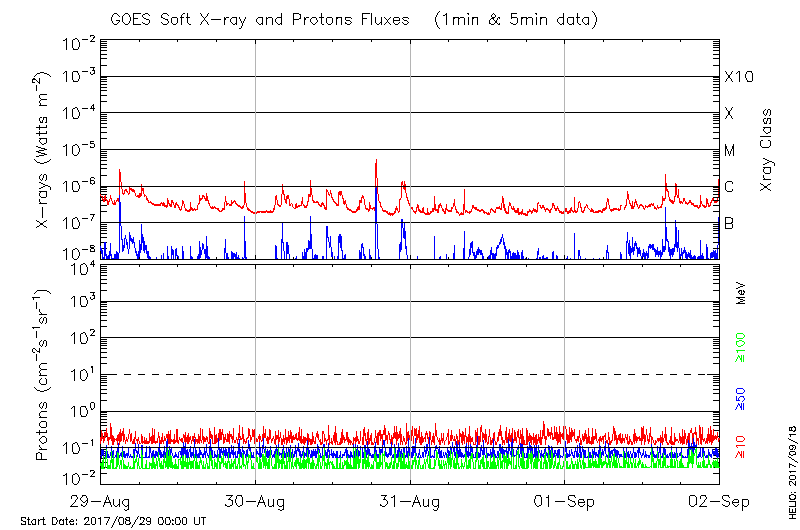This screenshot has height=530, width=800.
Task: Click the blue ≥50 MeV legend label
Action: [742, 398]
